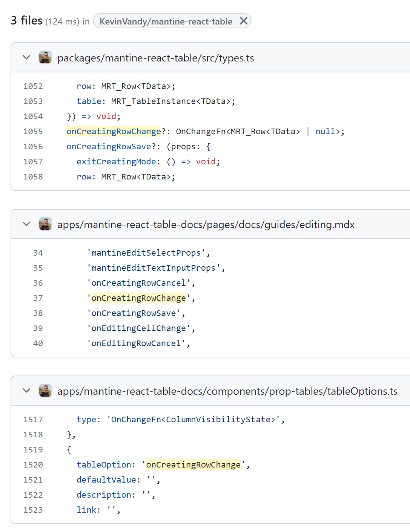
Task: Remove the KevinVandy/mantine-react-table repo filter
Action: [244, 21]
